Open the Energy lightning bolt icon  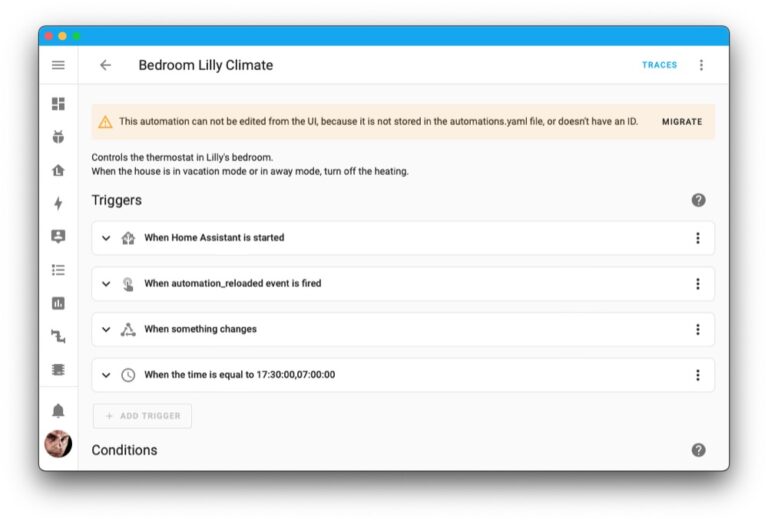coord(58,203)
